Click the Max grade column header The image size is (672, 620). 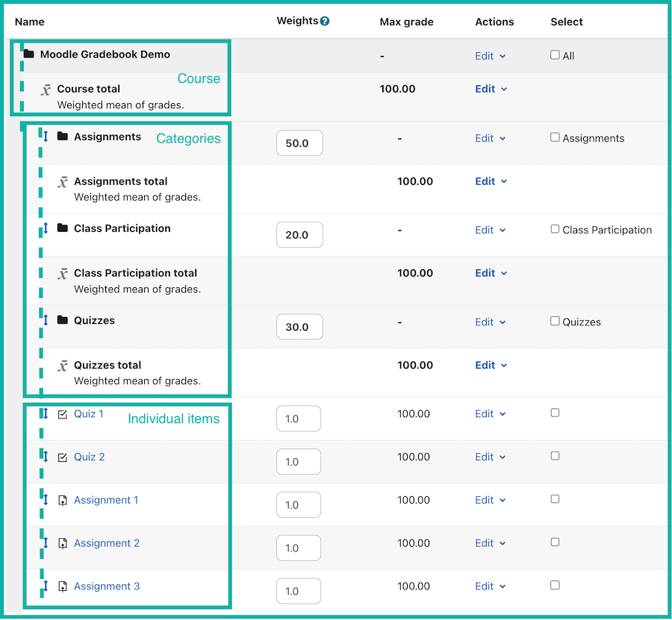(406, 22)
